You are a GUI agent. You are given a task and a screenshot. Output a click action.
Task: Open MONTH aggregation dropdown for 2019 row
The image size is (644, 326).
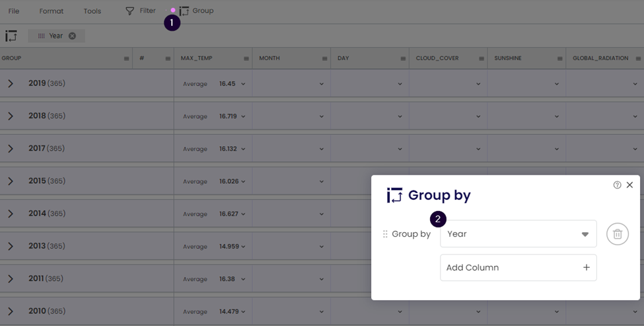pos(322,84)
